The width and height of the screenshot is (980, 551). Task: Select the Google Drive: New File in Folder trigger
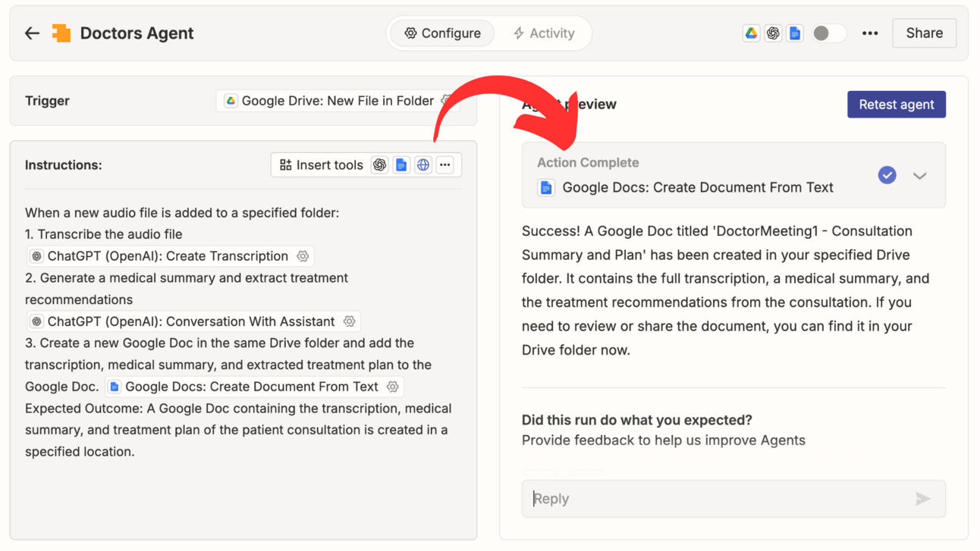pos(338,101)
